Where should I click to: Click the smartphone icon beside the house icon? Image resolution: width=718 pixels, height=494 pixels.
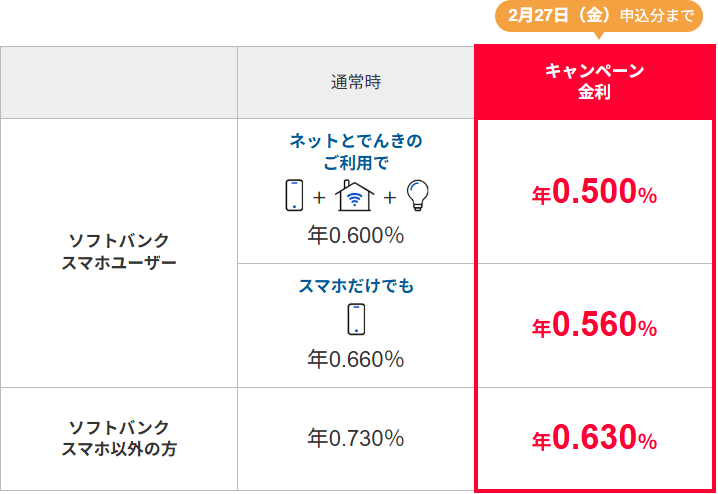coord(293,196)
